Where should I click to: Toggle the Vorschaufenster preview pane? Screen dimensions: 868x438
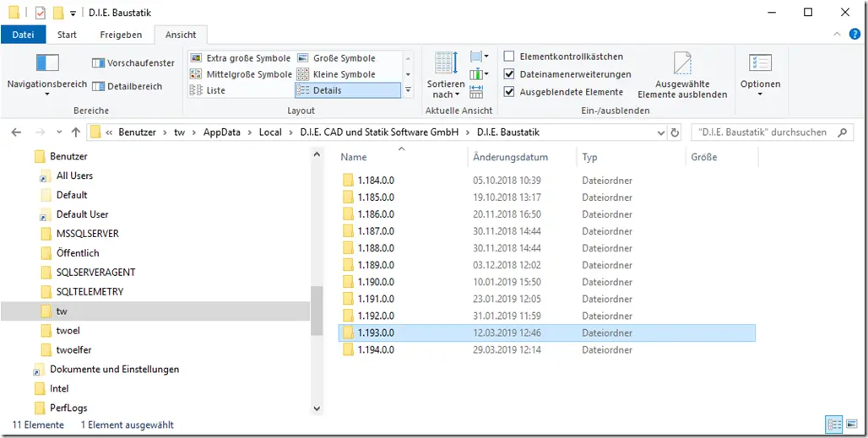click(133, 63)
